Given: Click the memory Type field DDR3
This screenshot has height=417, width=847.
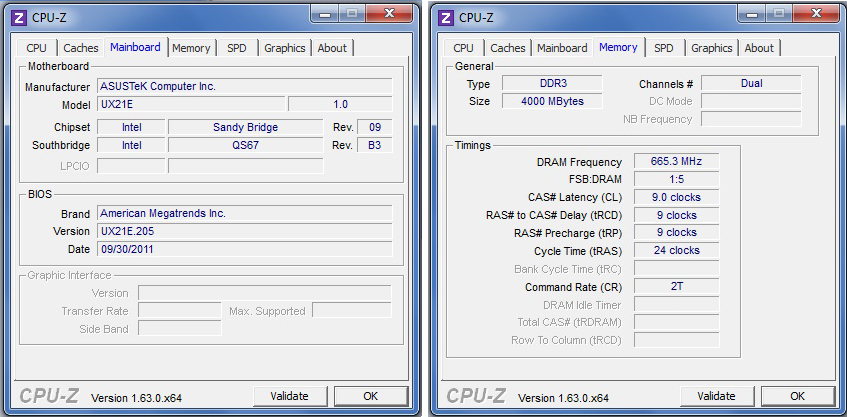Looking at the screenshot, I should tap(552, 83).
